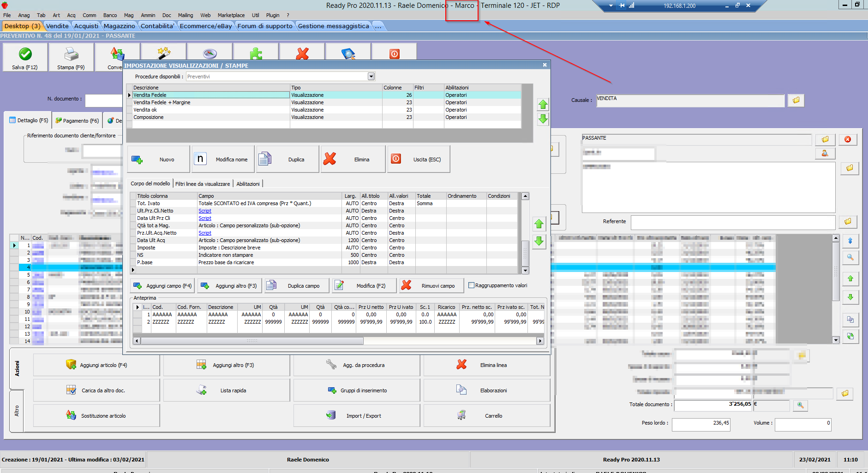Screen dimensions: 868x473
Task: Click the red clear icon beside PASSANTE
Action: click(x=848, y=139)
